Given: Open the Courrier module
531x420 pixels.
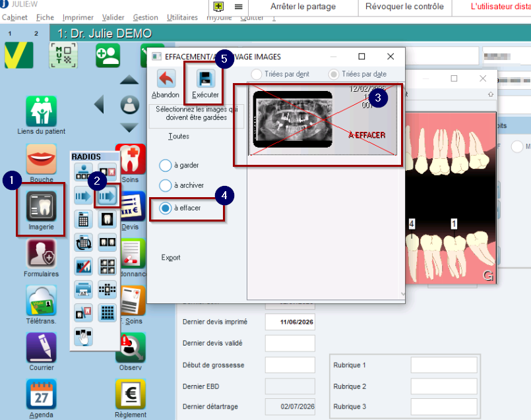Looking at the screenshot, I should (x=42, y=347).
